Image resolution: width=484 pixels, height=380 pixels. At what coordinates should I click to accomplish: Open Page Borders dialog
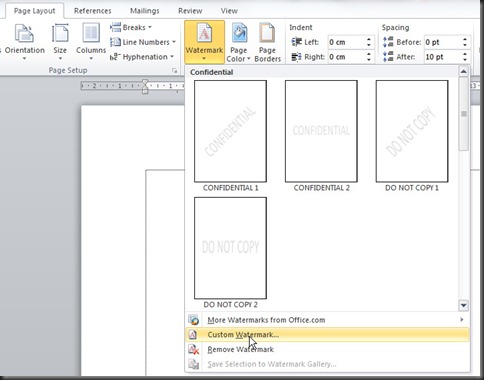pyautogui.click(x=267, y=42)
